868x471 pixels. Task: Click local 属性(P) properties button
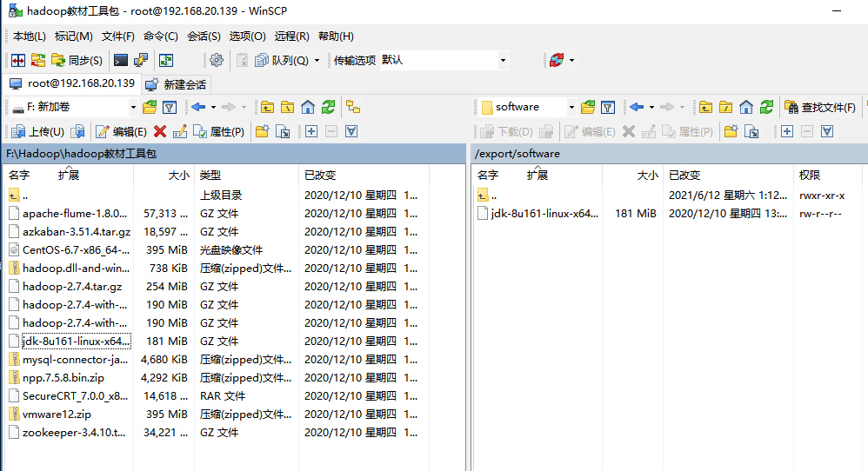[x=218, y=131]
